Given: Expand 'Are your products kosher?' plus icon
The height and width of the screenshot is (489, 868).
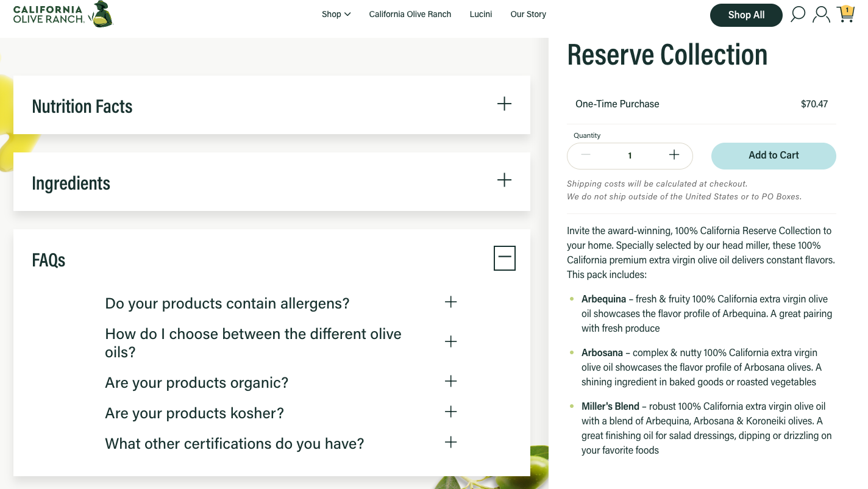Looking at the screenshot, I should point(450,412).
